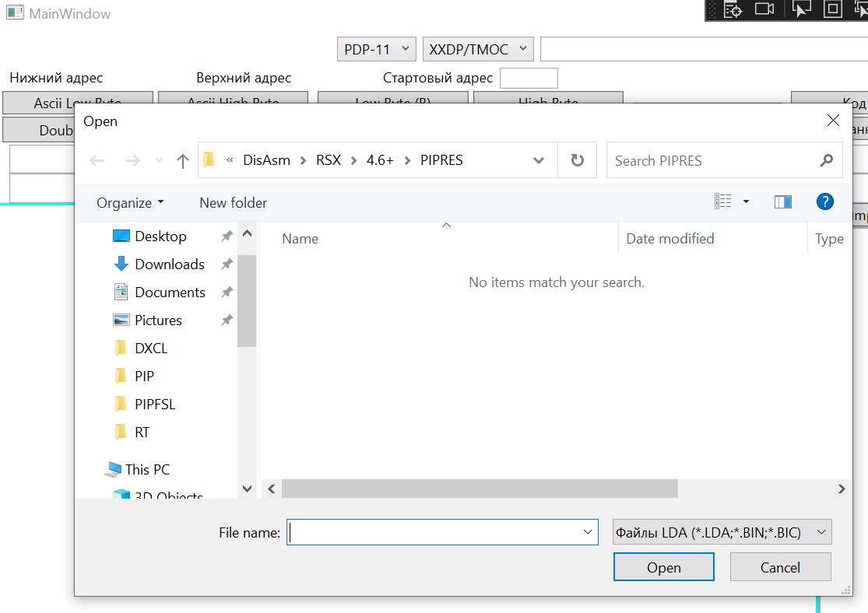Image resolution: width=868 pixels, height=613 pixels.
Task: Open the Desktop quick access item
Action: coord(160,236)
